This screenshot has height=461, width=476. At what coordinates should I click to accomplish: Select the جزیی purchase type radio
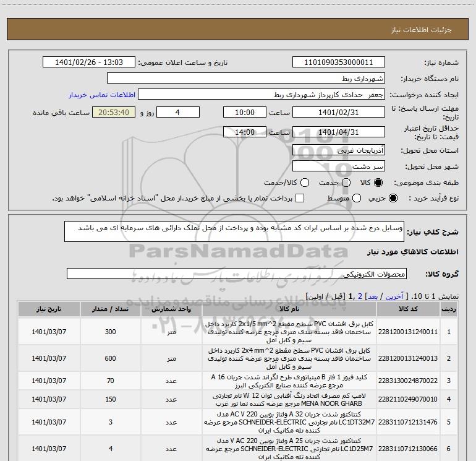(x=393, y=198)
